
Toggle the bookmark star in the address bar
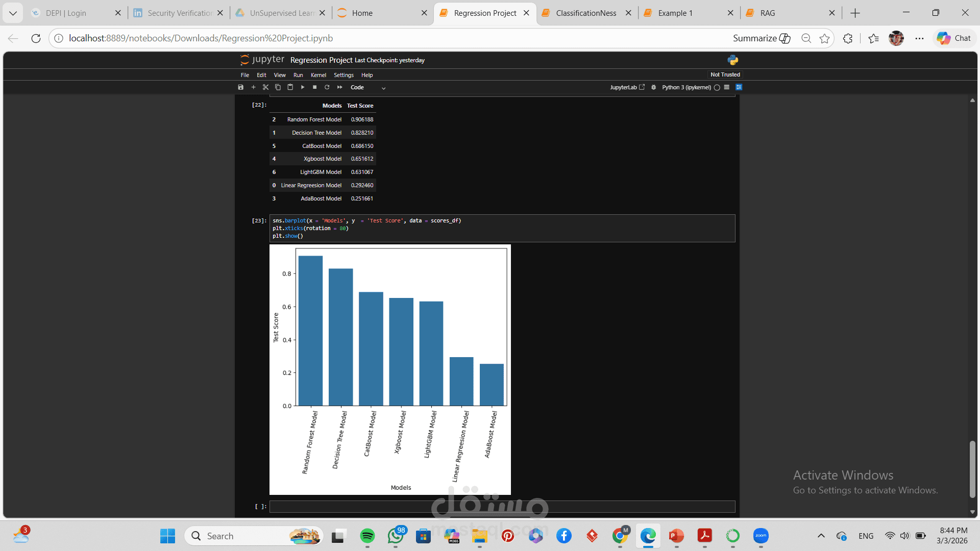824,38
